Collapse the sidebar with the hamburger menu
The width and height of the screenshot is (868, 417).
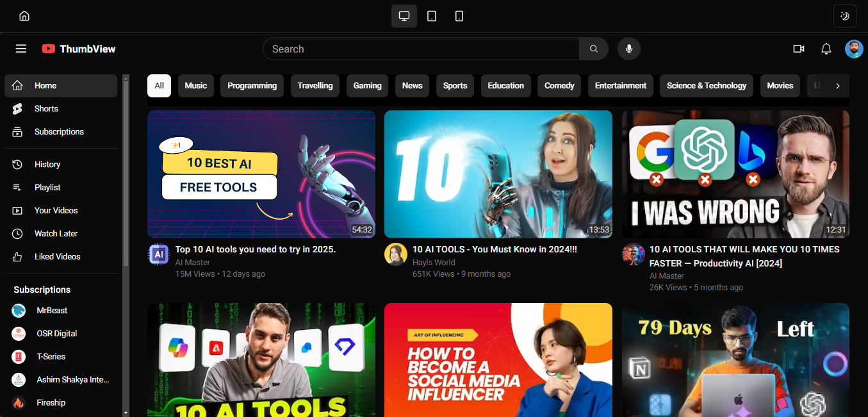click(x=20, y=49)
